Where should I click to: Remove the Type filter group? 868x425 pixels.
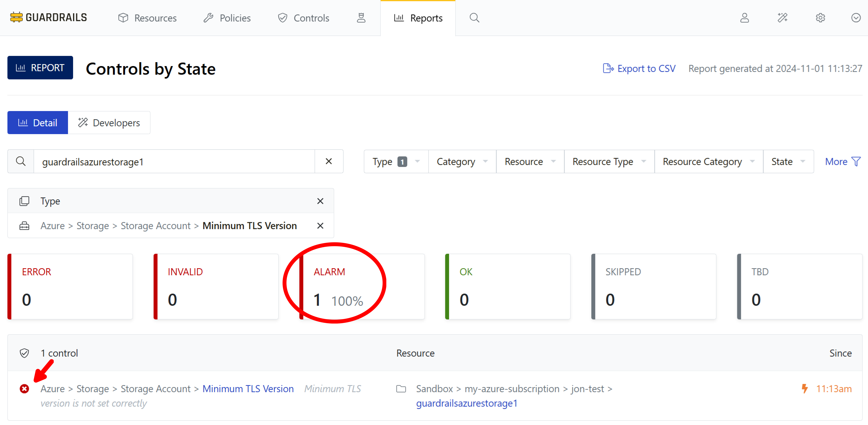click(x=320, y=201)
